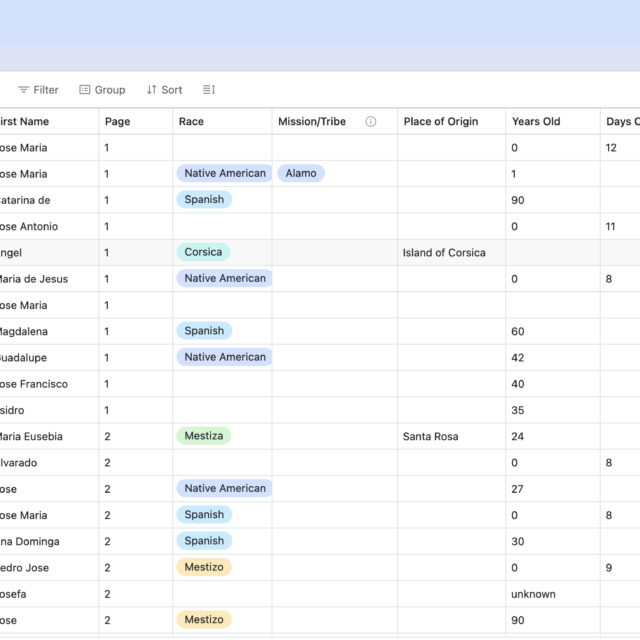The height and width of the screenshot is (640, 640).
Task: Click the Corsica race tag
Action: point(203,252)
